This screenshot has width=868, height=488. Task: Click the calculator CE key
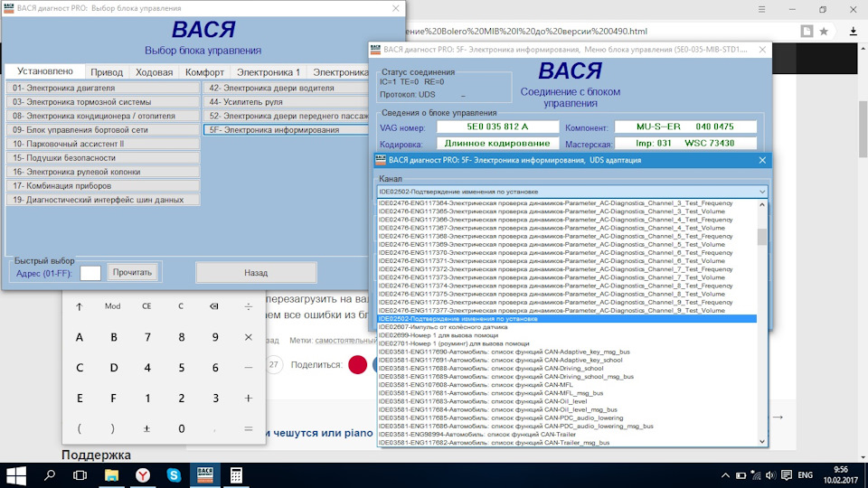pyautogui.click(x=146, y=306)
